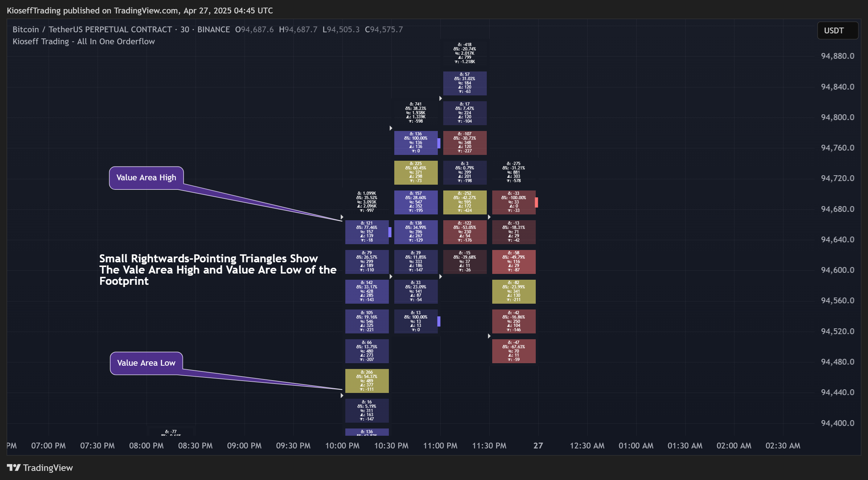Image resolution: width=868 pixels, height=480 pixels.
Task: Select the yellow δ: -252 footprint cell
Action: click(x=465, y=202)
